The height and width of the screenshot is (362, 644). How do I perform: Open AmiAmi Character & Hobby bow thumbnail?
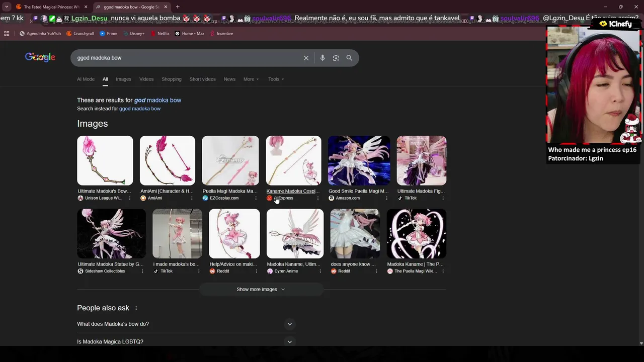click(x=168, y=160)
